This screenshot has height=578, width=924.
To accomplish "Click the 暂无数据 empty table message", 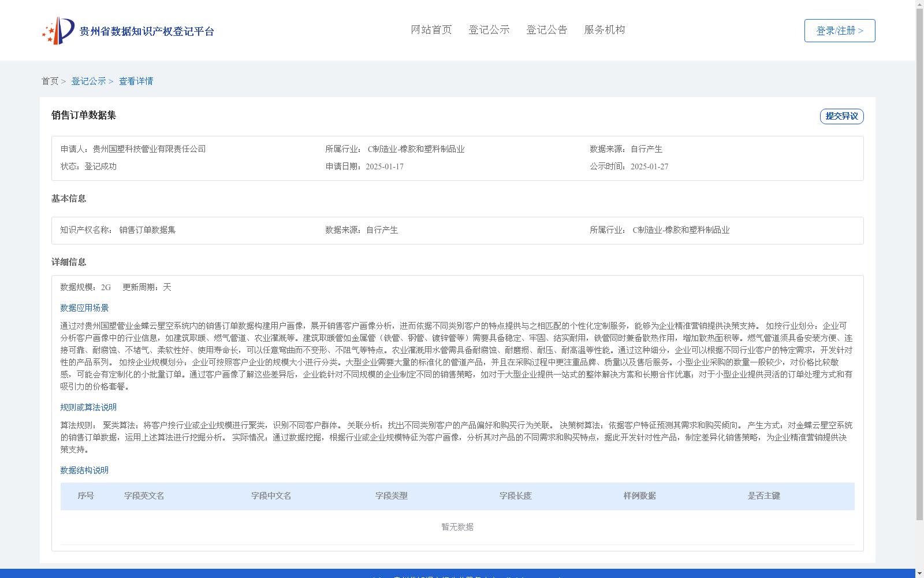I will (x=457, y=527).
